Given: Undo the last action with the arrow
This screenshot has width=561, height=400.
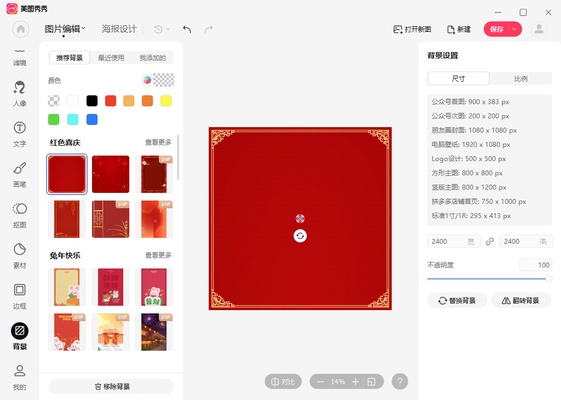Looking at the screenshot, I should [x=187, y=29].
